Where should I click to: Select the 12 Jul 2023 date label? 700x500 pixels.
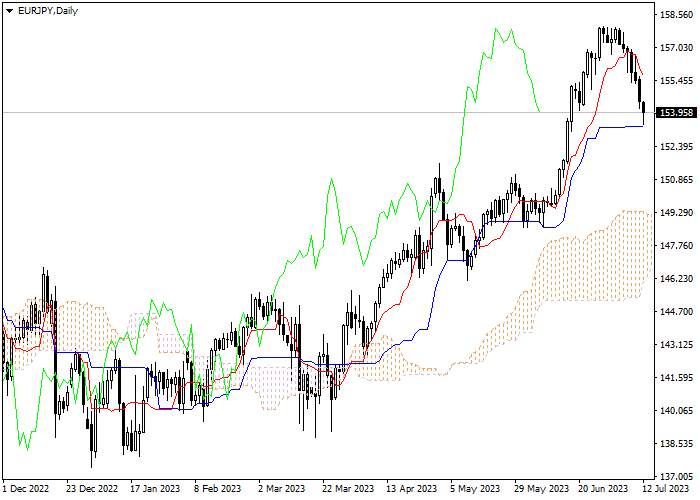click(x=667, y=488)
